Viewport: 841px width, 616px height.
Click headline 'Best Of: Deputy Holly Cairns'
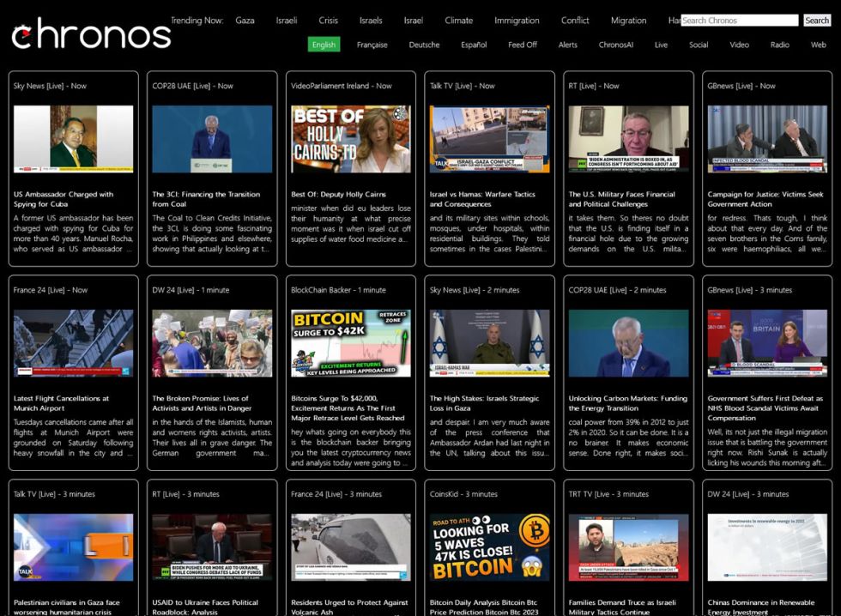tap(338, 194)
